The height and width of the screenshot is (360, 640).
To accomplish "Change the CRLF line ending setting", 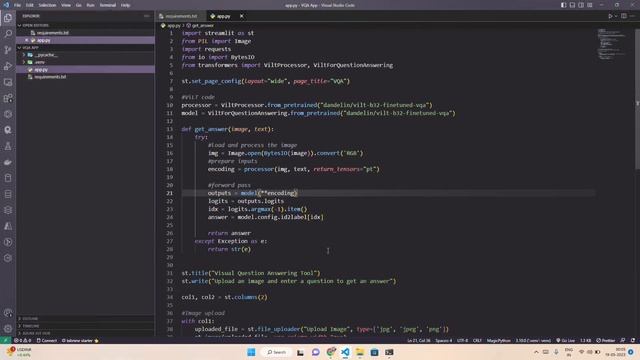I will pyautogui.click(x=477, y=340).
